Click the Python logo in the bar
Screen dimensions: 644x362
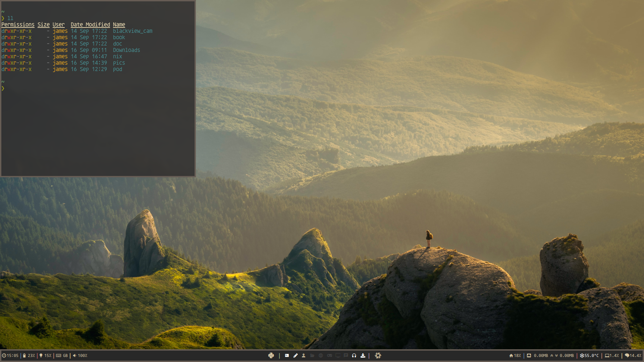(271, 356)
